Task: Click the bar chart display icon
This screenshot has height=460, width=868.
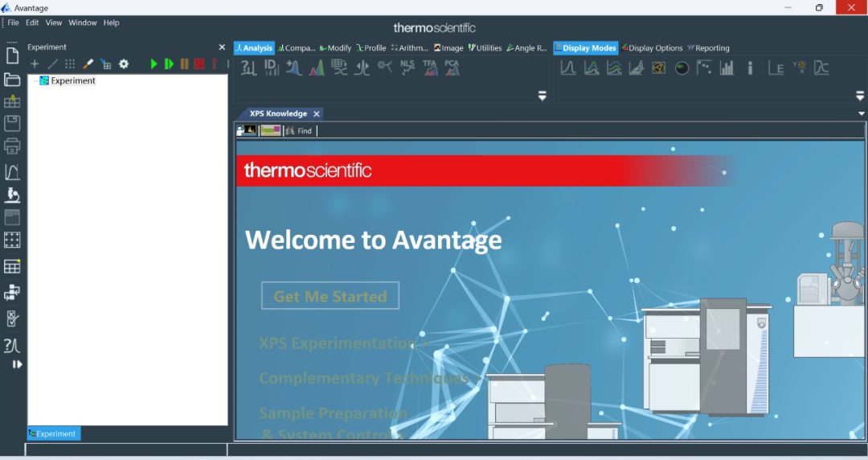Action: (x=727, y=68)
